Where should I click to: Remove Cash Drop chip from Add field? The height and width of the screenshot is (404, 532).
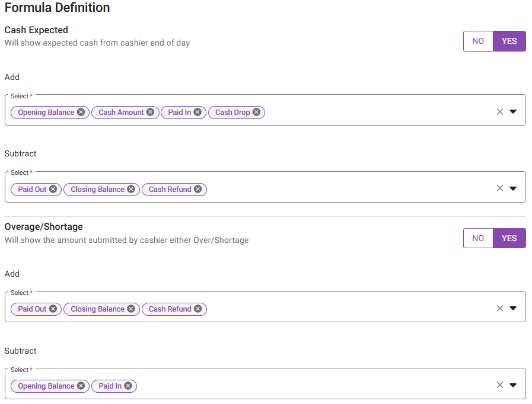coord(256,112)
